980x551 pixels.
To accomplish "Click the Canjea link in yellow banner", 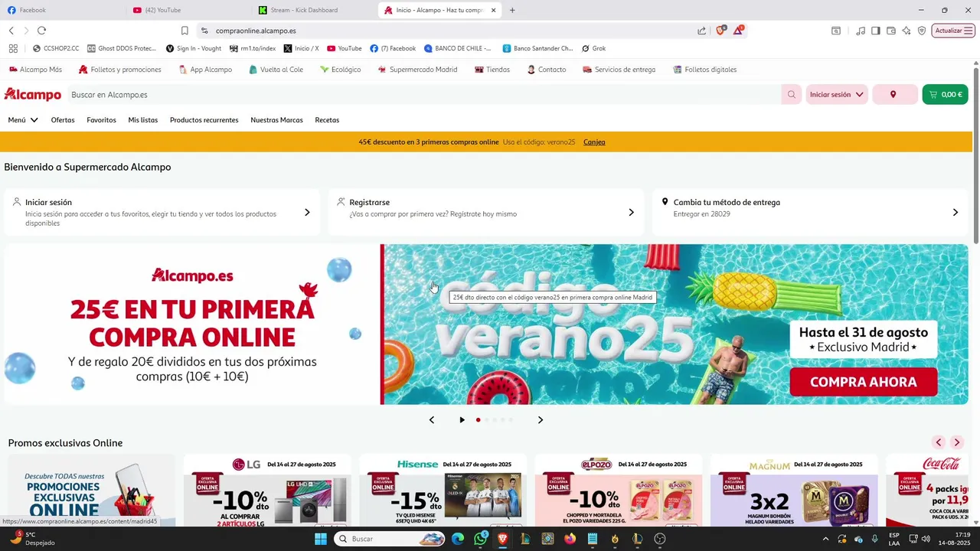I will pyautogui.click(x=594, y=142).
